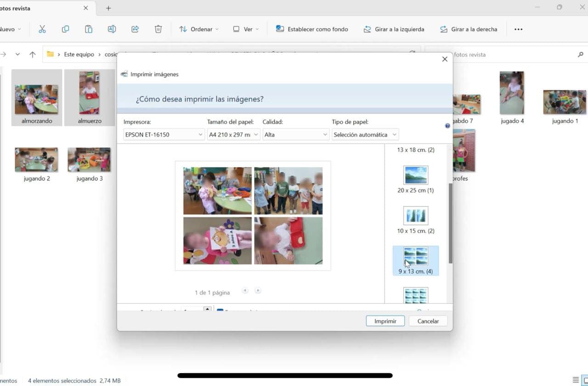This screenshot has height=386, width=588.
Task: Open the Impresora printer dropdown
Action: pos(164,134)
